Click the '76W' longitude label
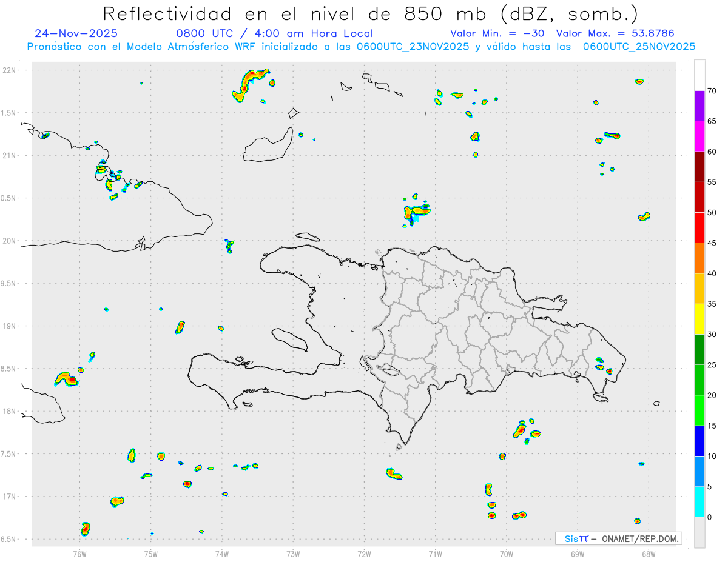Viewport: 728px width, 562px height. [x=79, y=554]
